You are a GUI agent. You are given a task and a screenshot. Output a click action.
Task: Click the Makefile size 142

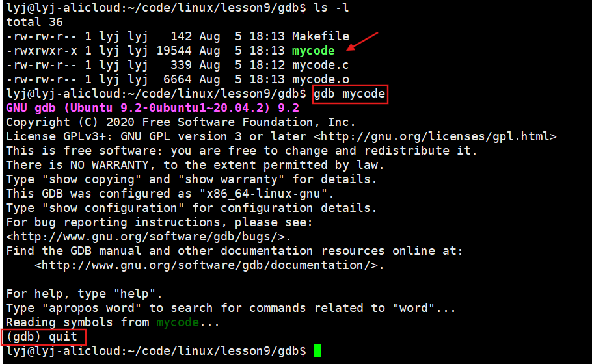(182, 36)
